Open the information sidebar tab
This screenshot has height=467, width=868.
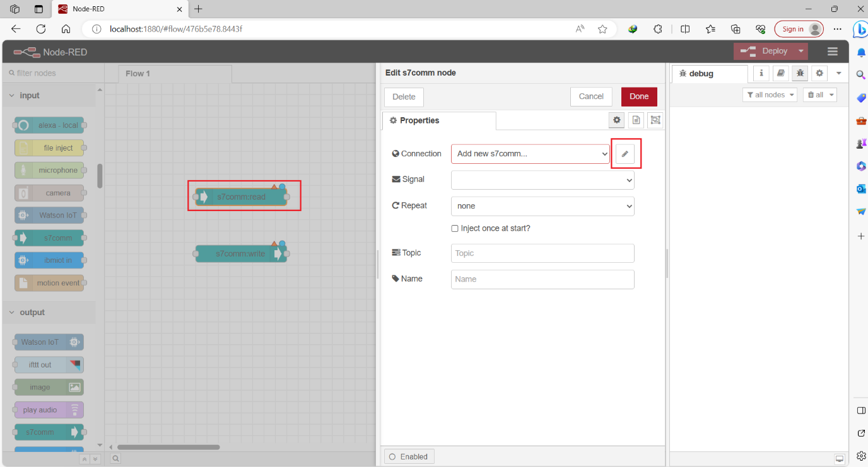pos(761,73)
